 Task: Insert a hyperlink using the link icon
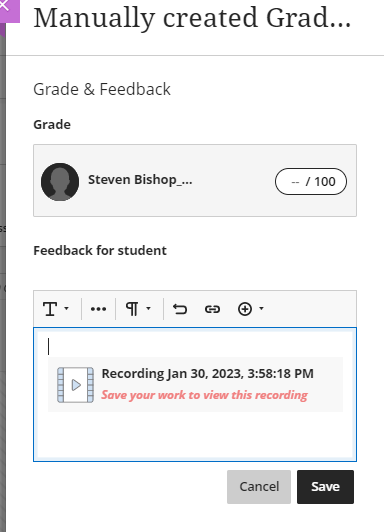[x=212, y=309]
